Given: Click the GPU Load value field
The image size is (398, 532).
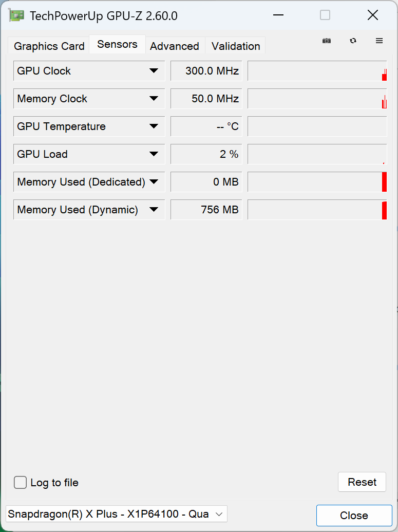Looking at the screenshot, I should pos(206,154).
